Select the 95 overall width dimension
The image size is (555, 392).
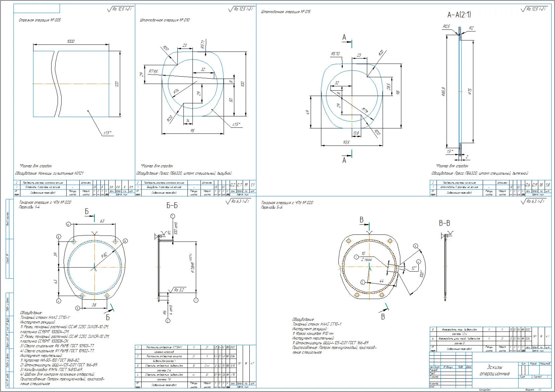click(x=192, y=130)
